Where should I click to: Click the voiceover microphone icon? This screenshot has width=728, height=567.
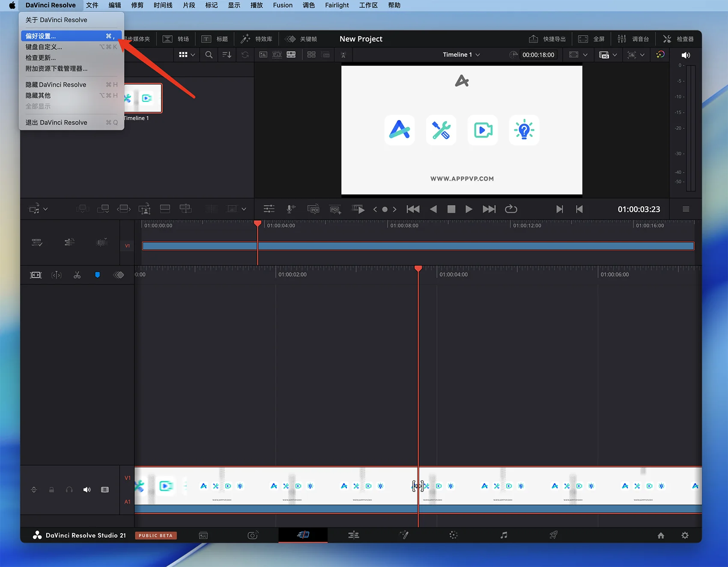291,209
